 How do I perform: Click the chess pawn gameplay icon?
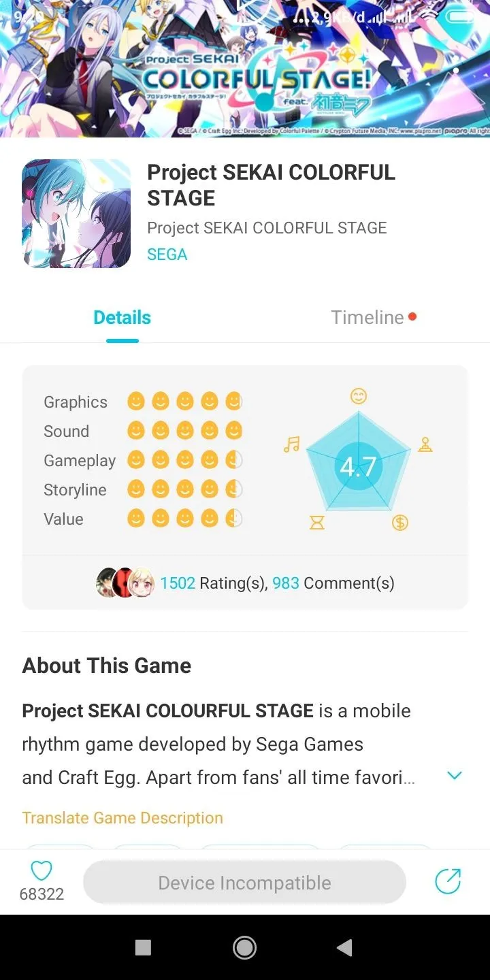[425, 445]
